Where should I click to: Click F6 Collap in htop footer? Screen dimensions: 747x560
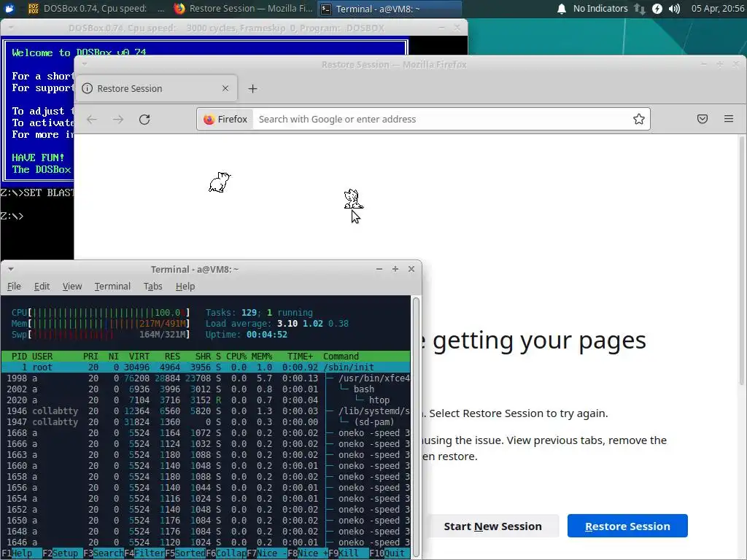pos(226,553)
